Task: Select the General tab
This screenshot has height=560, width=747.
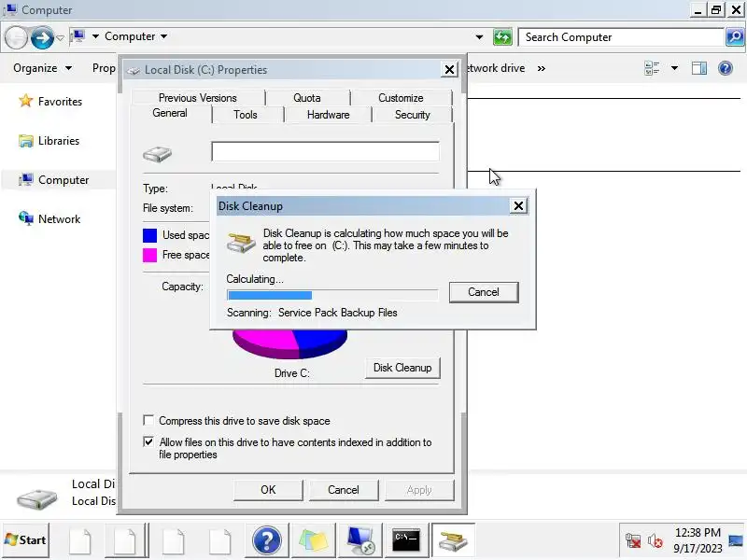Action: [x=170, y=113]
